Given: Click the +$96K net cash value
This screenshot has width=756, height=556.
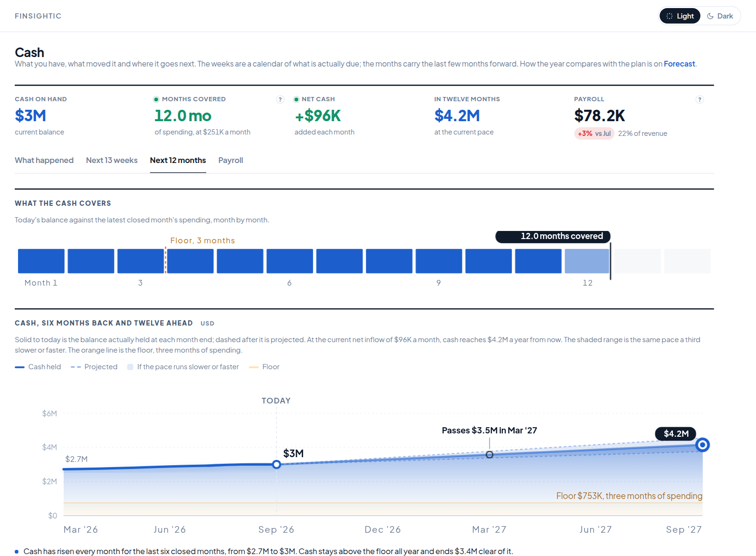Looking at the screenshot, I should click(317, 115).
